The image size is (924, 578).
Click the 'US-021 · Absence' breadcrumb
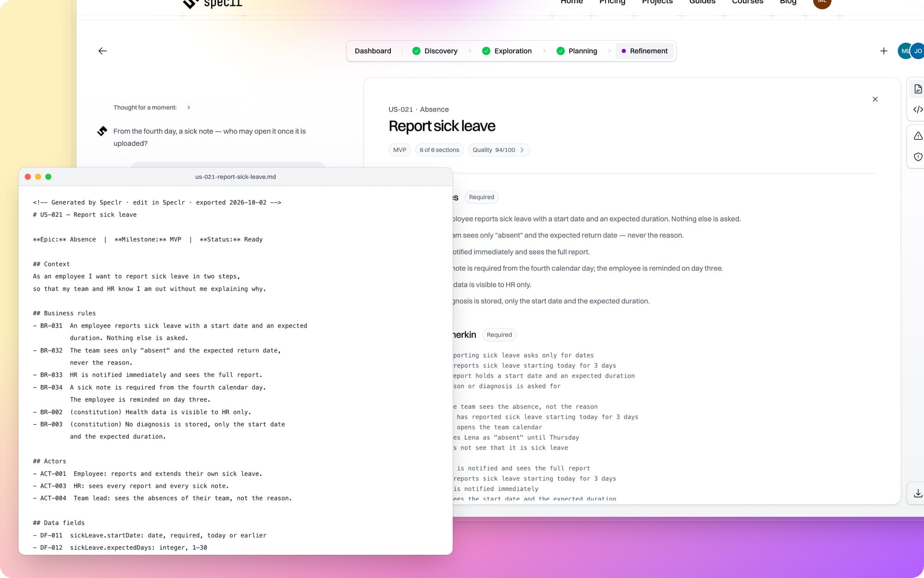[419, 110]
